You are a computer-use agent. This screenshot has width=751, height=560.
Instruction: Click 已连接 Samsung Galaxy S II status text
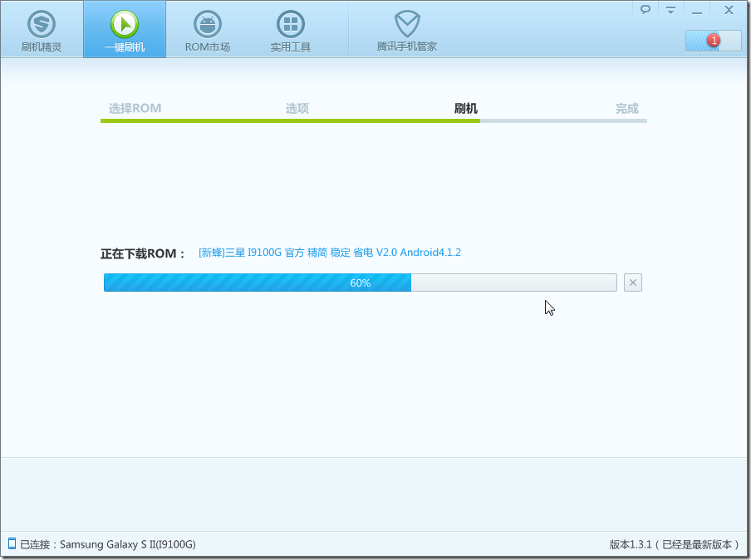click(108, 544)
